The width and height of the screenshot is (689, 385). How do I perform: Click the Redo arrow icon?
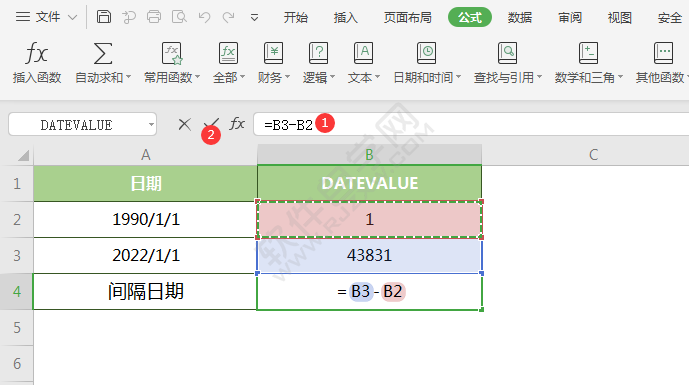tap(228, 17)
